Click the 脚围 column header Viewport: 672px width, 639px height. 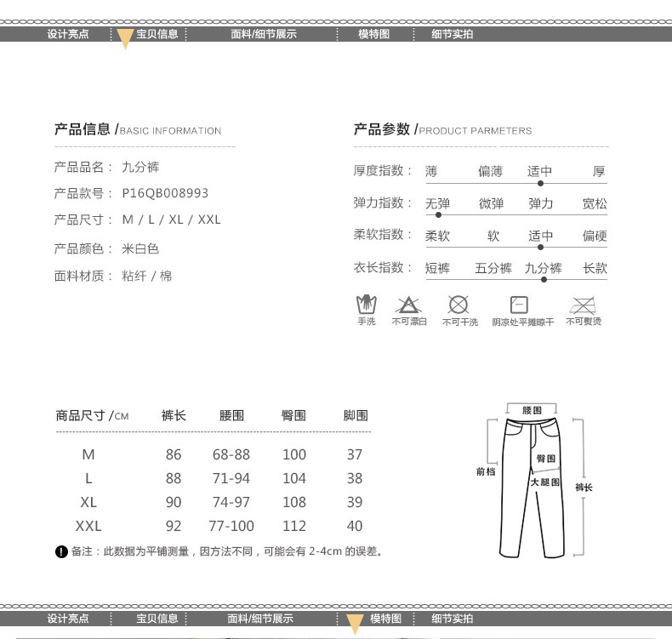pyautogui.click(x=356, y=415)
